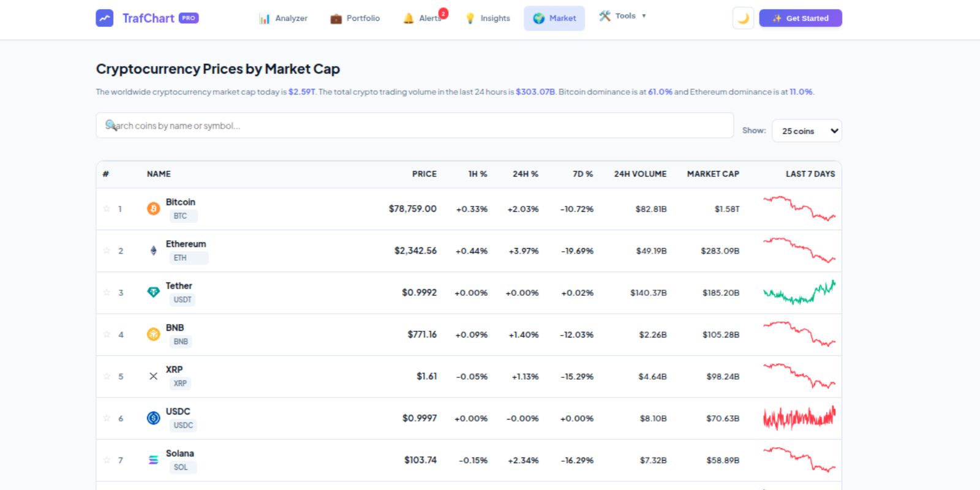View Tether's last 7 days sparkline
The width and height of the screenshot is (980, 490).
click(799, 293)
